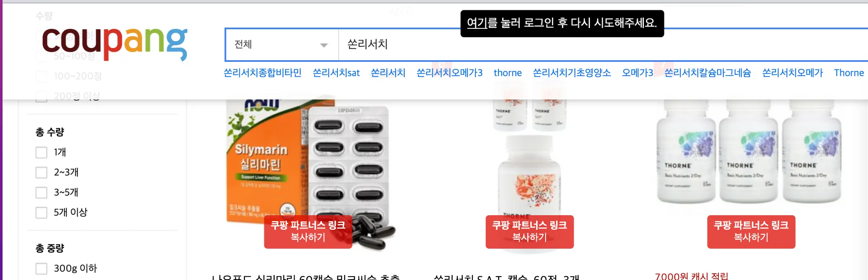Click the dropdown arrow next to 전체
This screenshot has width=868, height=280.
[324, 45]
